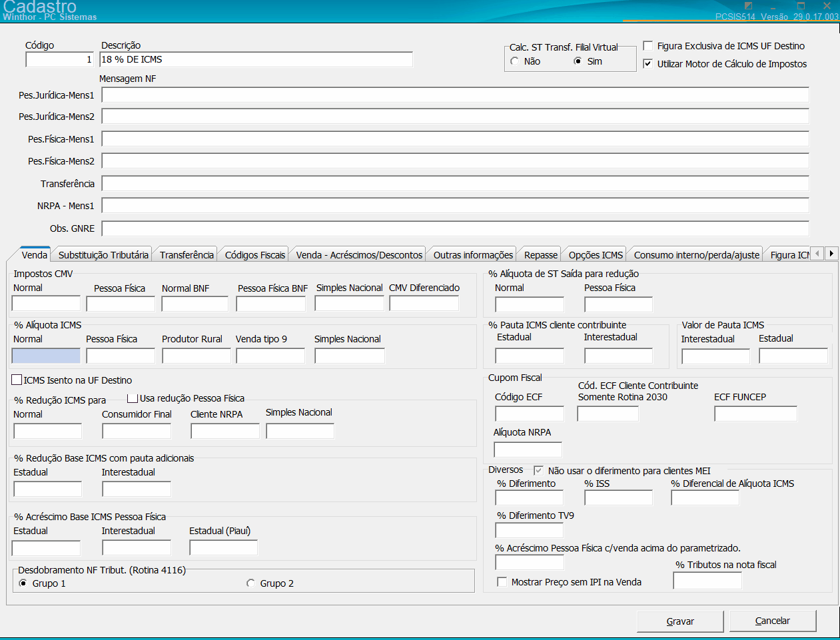Click the Cliente NRPA field
Screen dimensions: 840x640
click(225, 431)
